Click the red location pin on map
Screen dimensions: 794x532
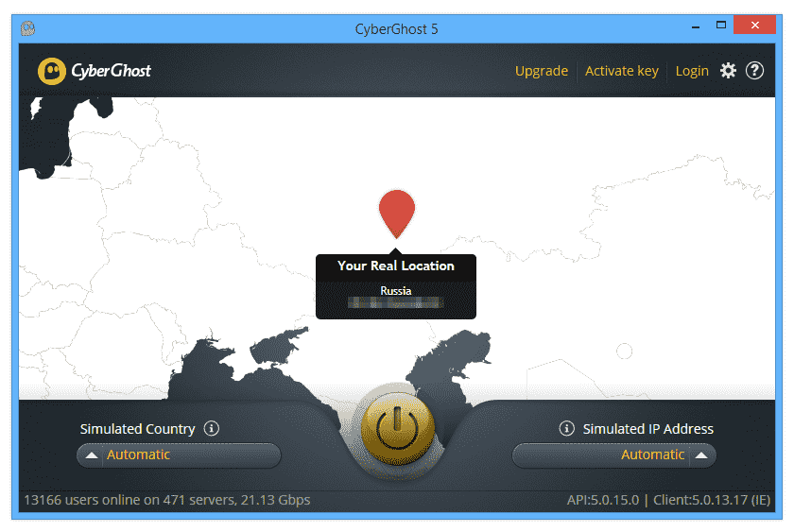tap(397, 211)
